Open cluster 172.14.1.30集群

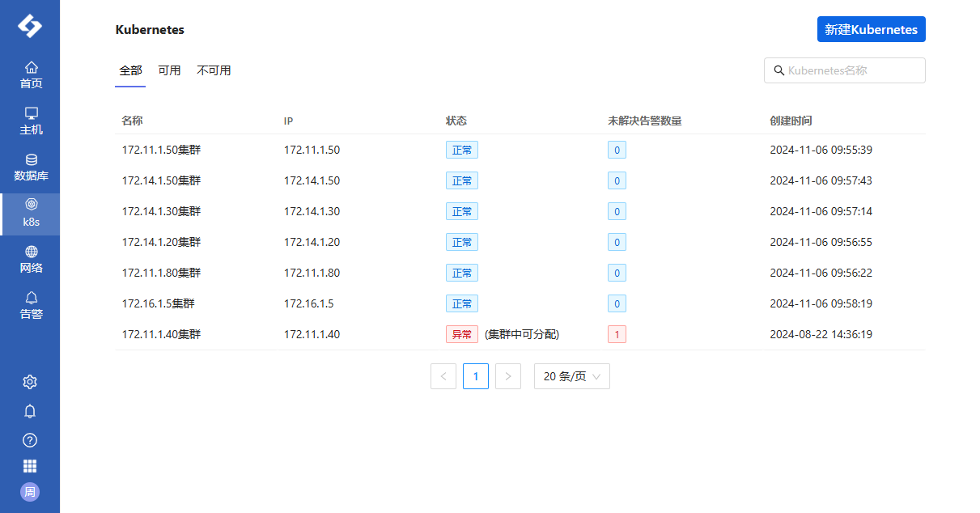[161, 211]
